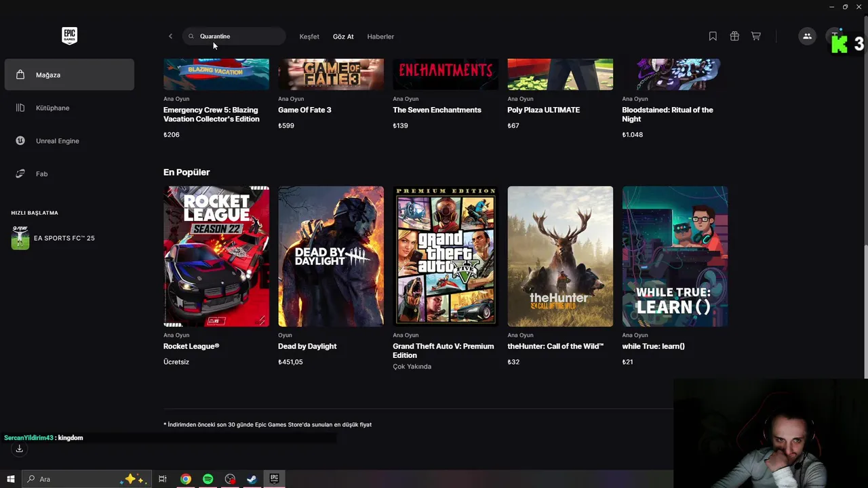
Task: Open downloads icon in sidebar bottom
Action: pyautogui.click(x=19, y=449)
